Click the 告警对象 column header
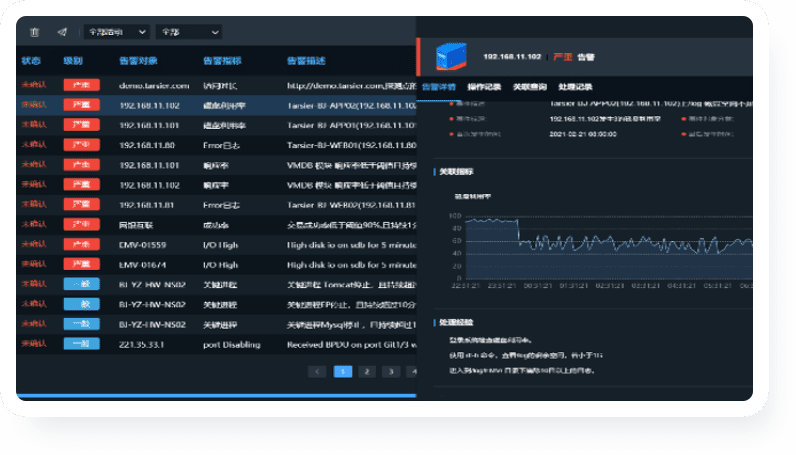Image resolution: width=796 pixels, height=455 pixels. point(138,61)
